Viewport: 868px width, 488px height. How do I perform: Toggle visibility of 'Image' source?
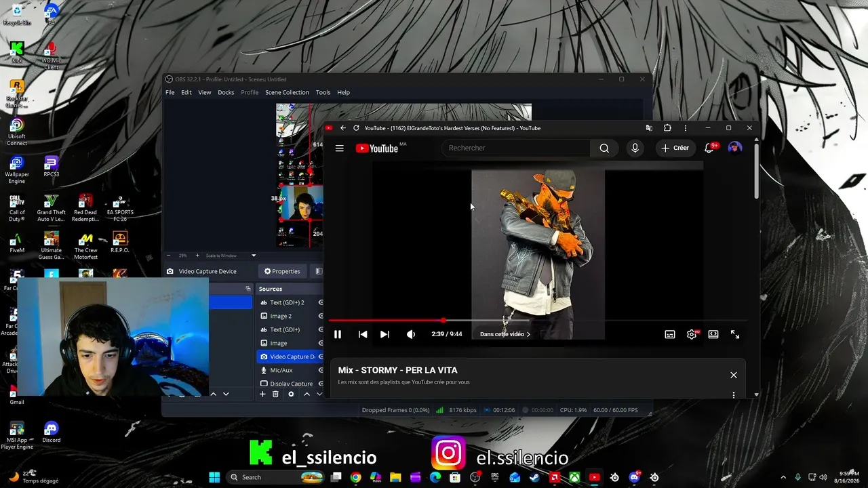321,343
